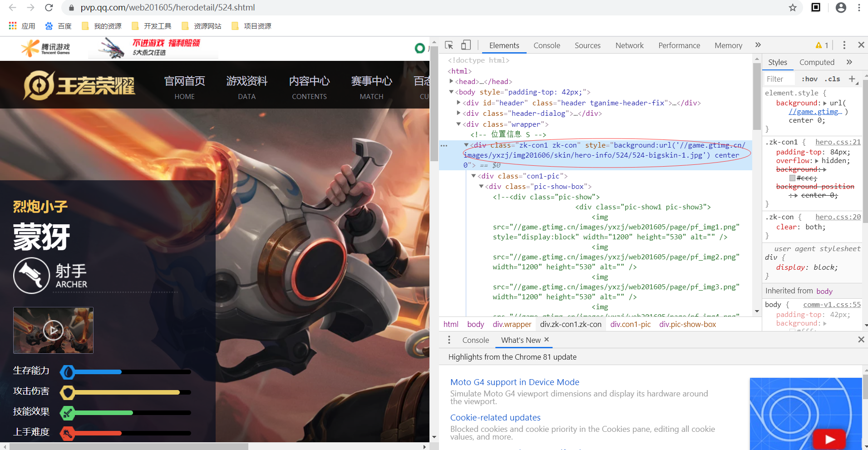The image size is (868, 450).
Task: Open the 项目资源 bookmark folder
Action: (251, 26)
